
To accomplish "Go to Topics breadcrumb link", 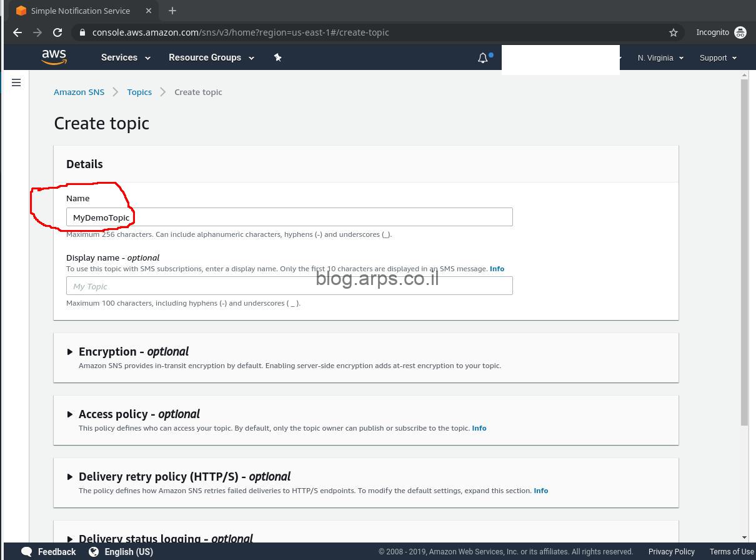I will tap(139, 92).
